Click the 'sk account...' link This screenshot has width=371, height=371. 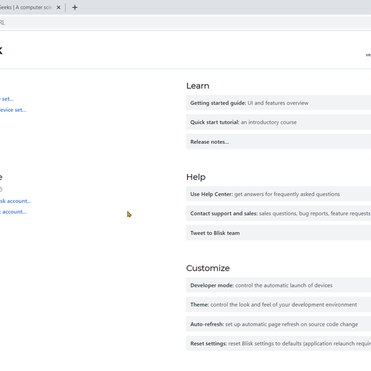[x=15, y=201]
